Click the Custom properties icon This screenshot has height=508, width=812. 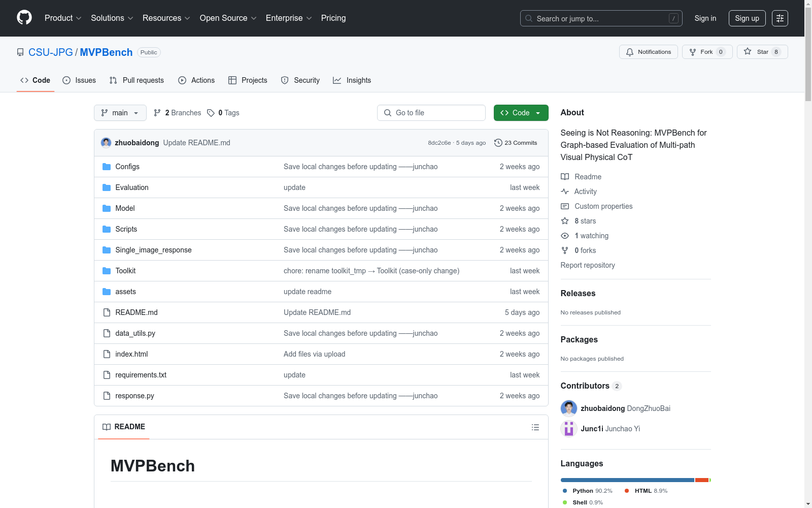coord(565,206)
